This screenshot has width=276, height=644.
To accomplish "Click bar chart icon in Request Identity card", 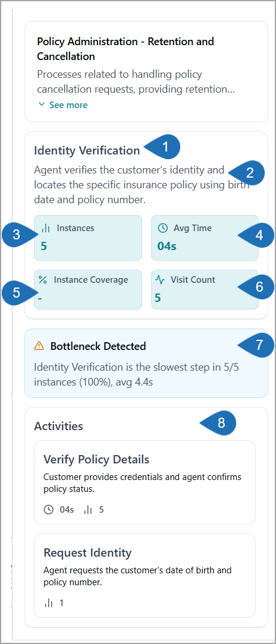I will (x=49, y=603).
